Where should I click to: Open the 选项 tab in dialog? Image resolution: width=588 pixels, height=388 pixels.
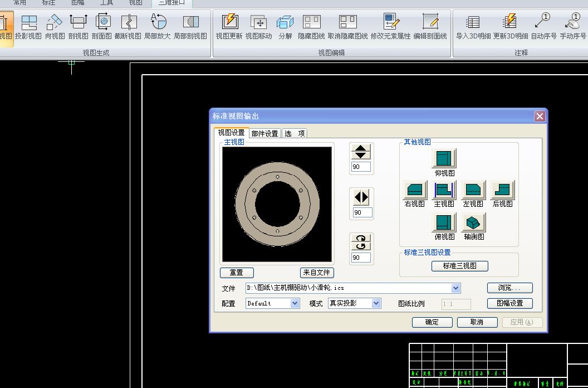(x=295, y=133)
